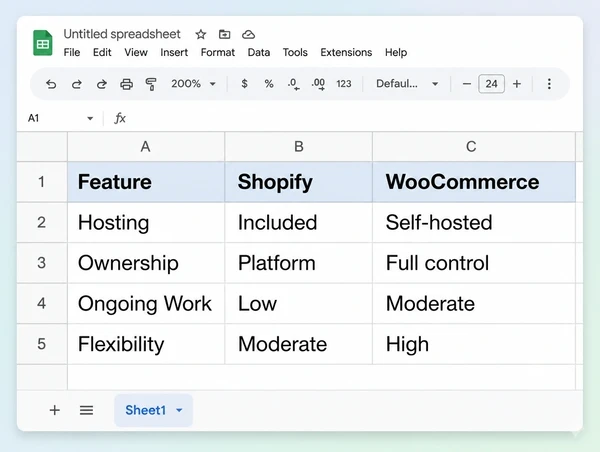Format as currency with dollar icon

coord(244,83)
